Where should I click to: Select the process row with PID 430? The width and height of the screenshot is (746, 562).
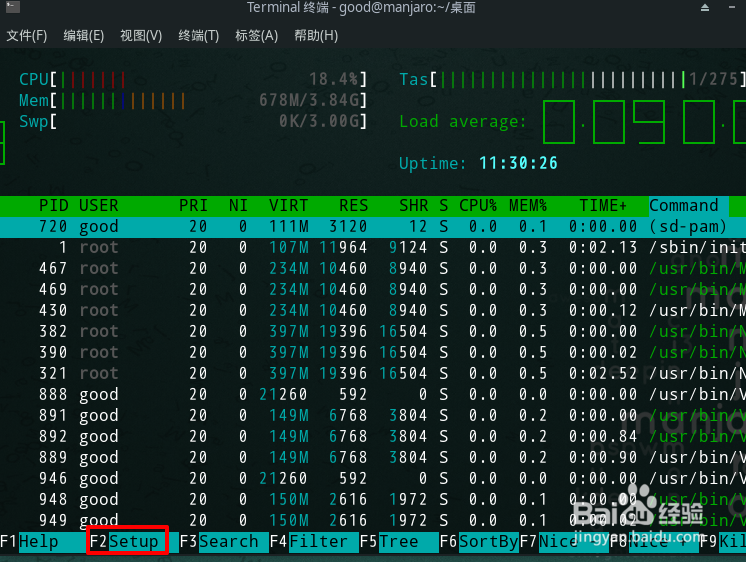pyautogui.click(x=373, y=310)
